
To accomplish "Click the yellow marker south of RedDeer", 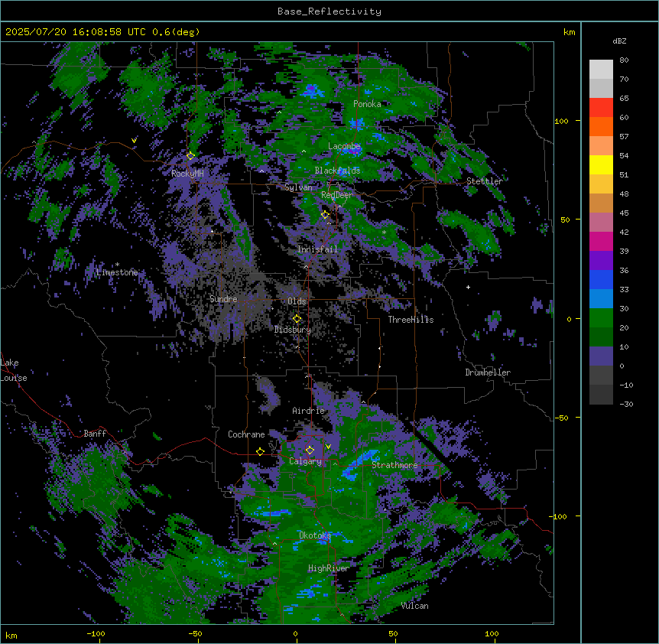I will coord(325,215).
